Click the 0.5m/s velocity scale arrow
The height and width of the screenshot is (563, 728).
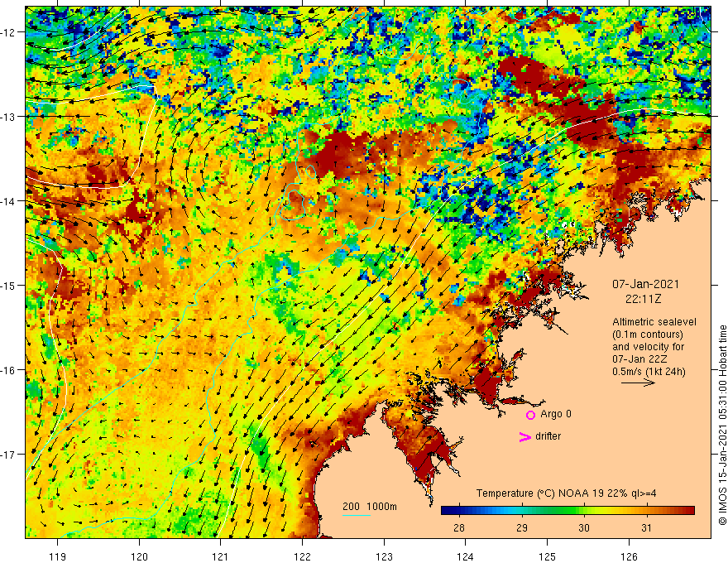pos(638,383)
